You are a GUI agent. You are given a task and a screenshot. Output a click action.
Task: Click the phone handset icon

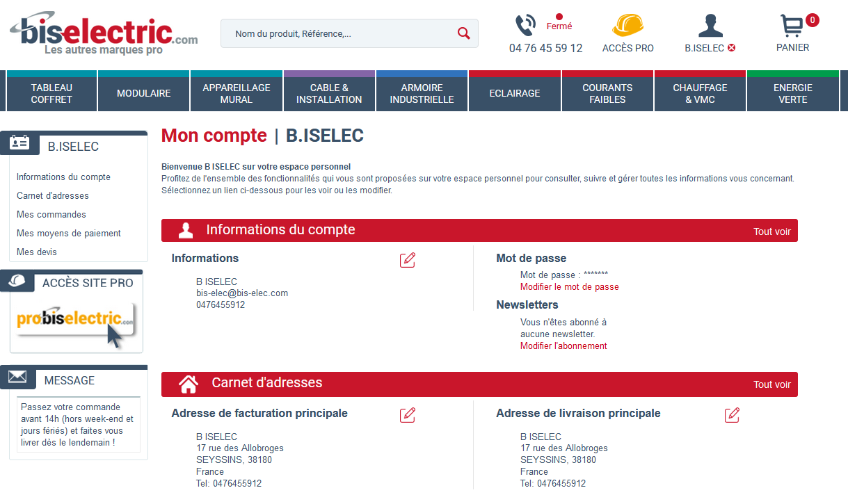click(525, 26)
